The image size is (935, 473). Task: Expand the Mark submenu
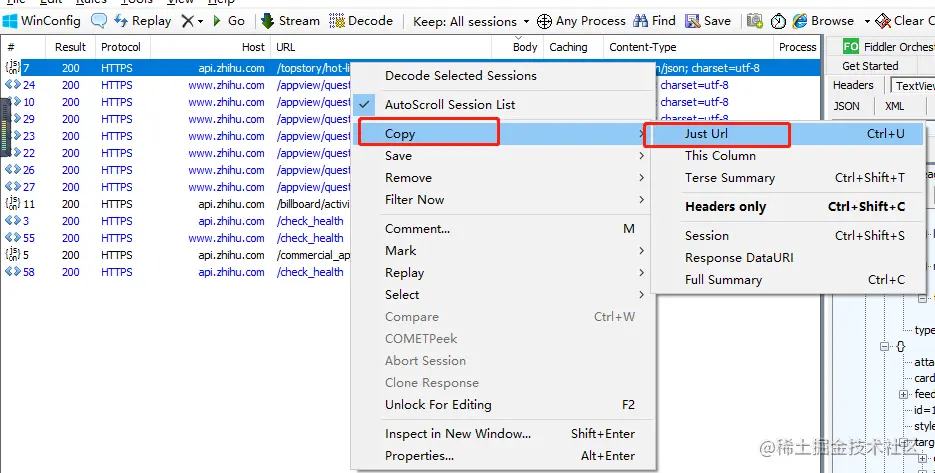click(503, 251)
